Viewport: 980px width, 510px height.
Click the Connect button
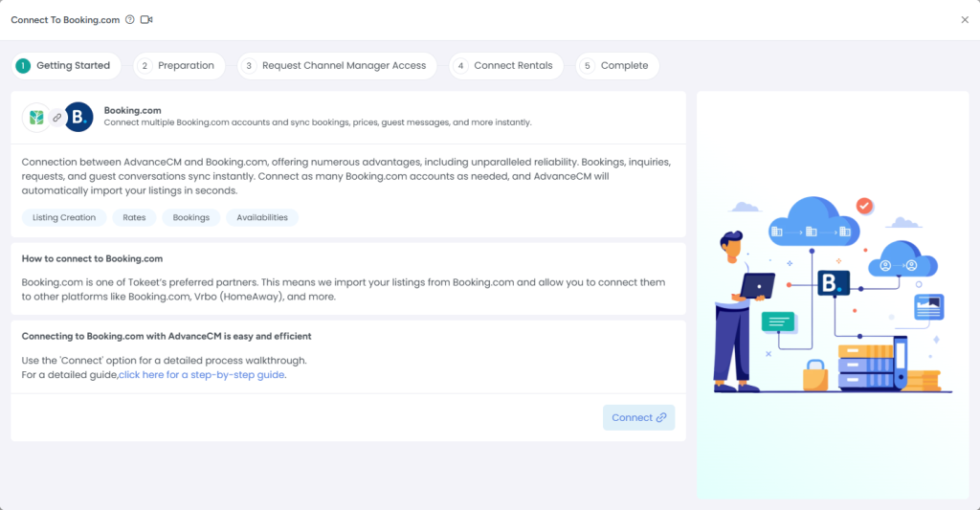point(638,417)
